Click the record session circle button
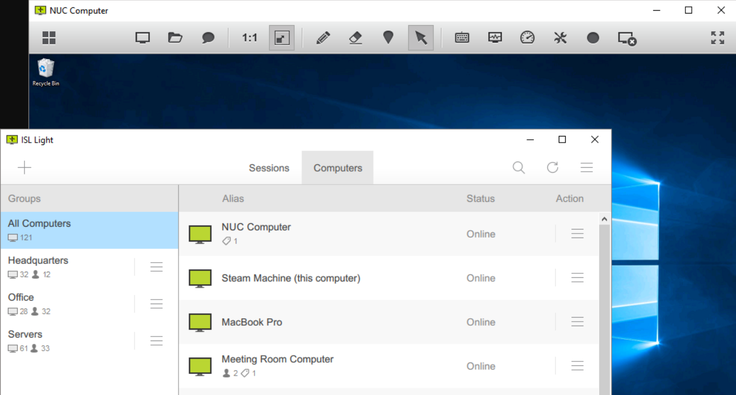 [x=593, y=38]
